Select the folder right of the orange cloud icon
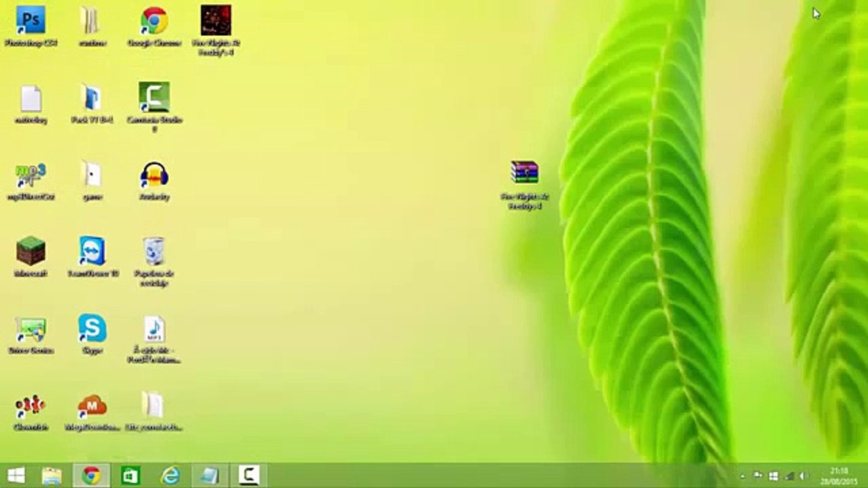The width and height of the screenshot is (868, 488). [x=153, y=405]
